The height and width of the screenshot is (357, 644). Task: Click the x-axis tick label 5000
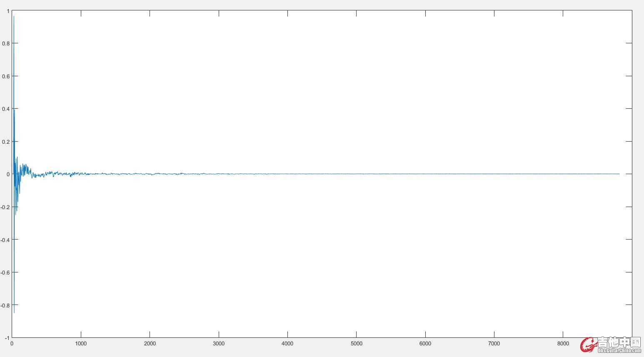[357, 344]
